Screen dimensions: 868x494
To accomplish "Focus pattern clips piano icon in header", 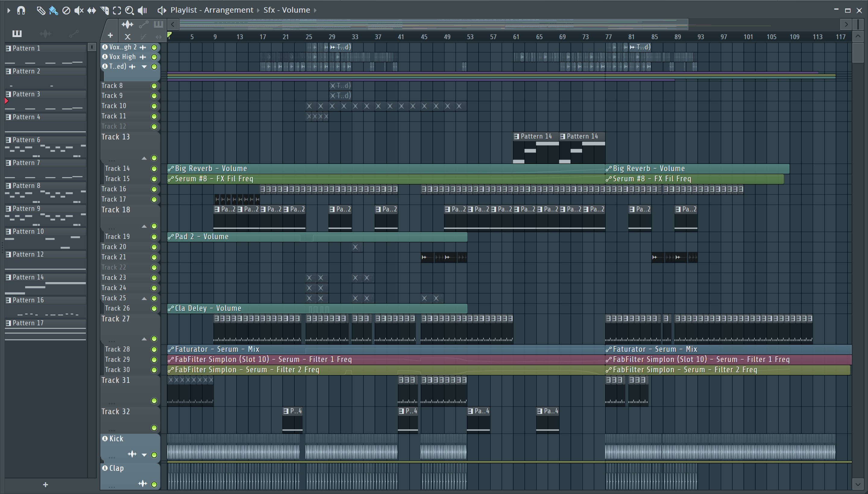I will tap(158, 24).
